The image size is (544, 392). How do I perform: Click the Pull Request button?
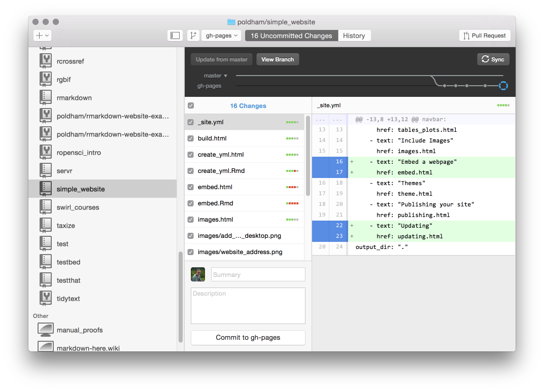pyautogui.click(x=485, y=35)
